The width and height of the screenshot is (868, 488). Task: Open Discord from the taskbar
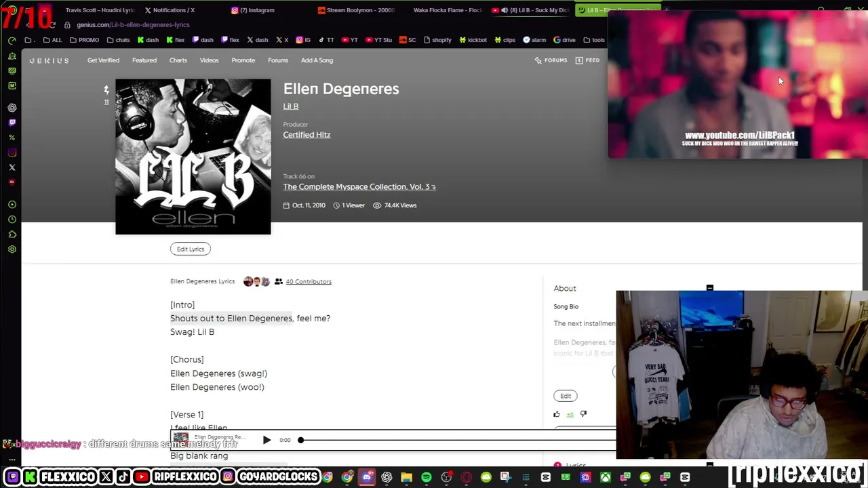click(367, 478)
